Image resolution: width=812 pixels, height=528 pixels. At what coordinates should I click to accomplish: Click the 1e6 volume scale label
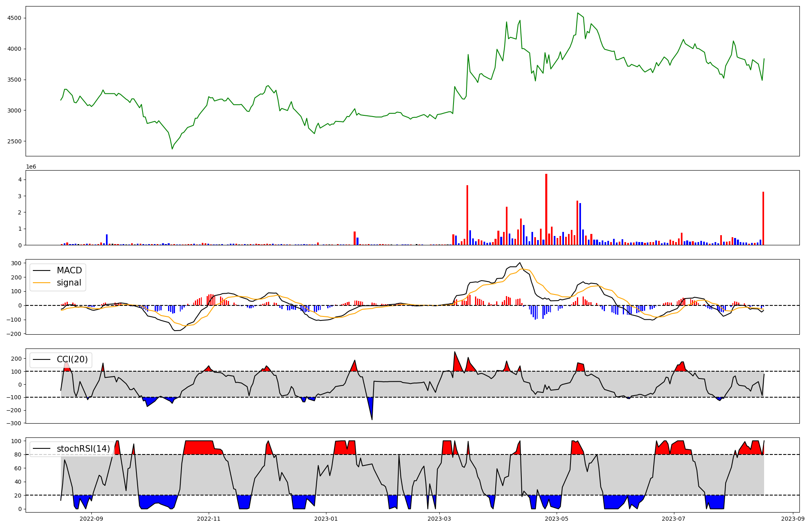31,167
